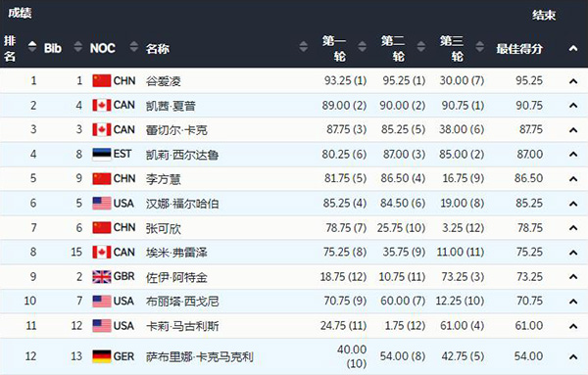Open the 成绩 results tab heading

pos(20,13)
